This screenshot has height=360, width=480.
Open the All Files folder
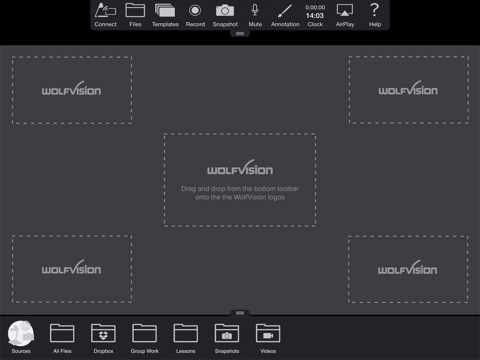(62, 338)
